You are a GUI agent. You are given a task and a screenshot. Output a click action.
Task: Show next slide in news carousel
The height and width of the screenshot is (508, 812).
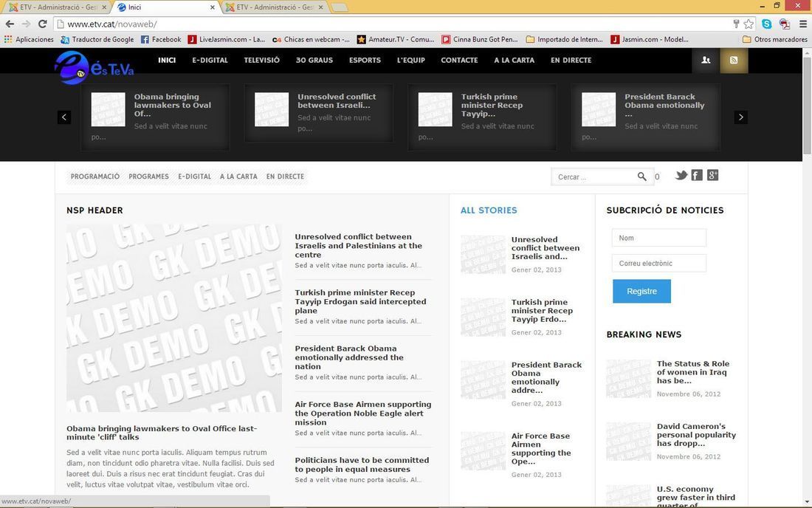tap(740, 117)
